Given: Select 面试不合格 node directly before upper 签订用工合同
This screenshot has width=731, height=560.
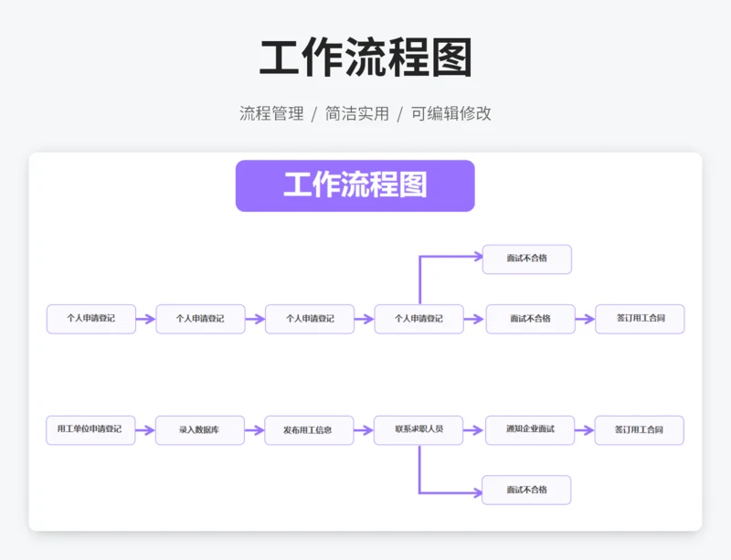Looking at the screenshot, I should pos(531,319).
